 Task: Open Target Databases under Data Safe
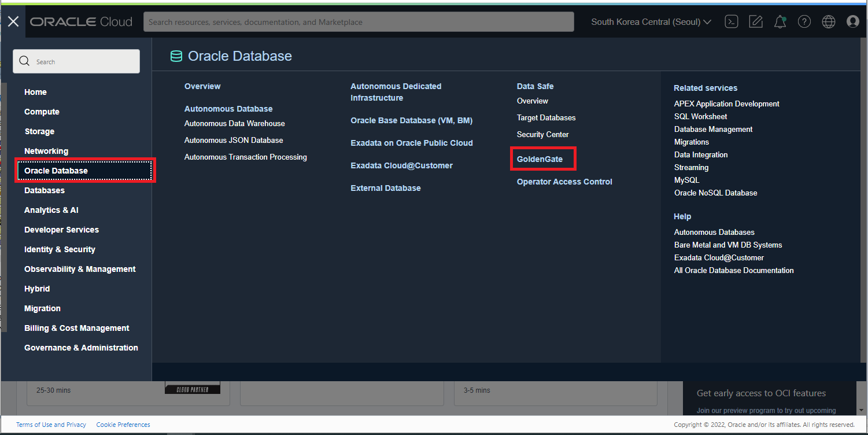546,117
